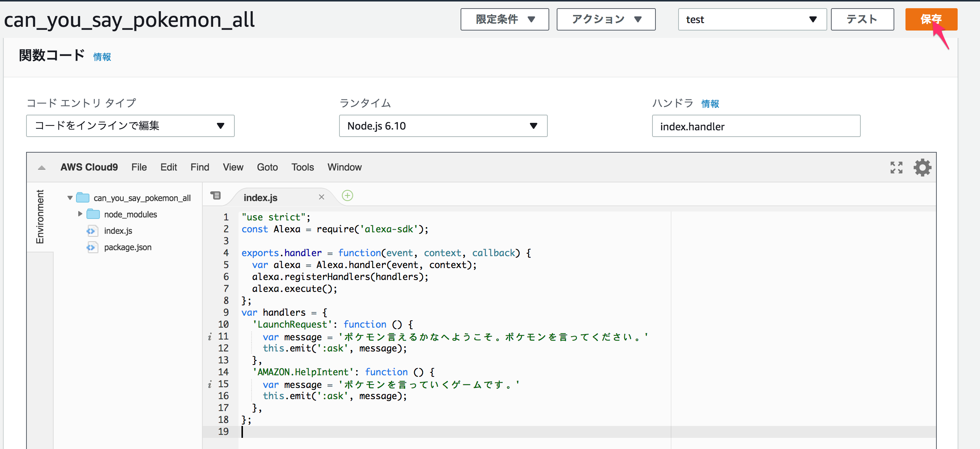Click the info marker on line 11

[209, 337]
